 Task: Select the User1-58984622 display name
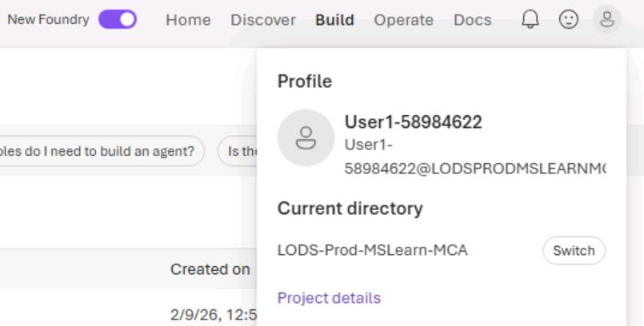point(413,121)
